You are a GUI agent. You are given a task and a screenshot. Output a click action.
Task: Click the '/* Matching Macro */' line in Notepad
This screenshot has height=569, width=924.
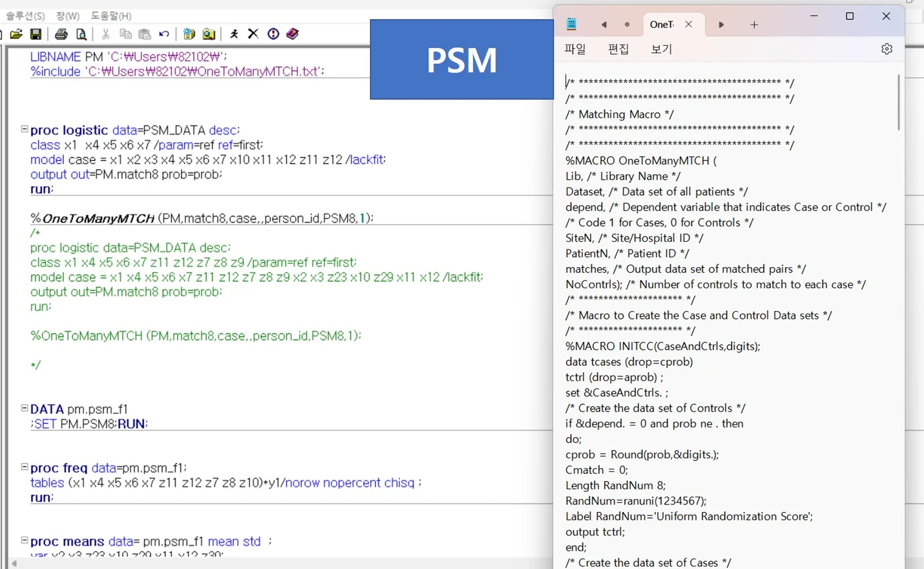click(x=620, y=114)
